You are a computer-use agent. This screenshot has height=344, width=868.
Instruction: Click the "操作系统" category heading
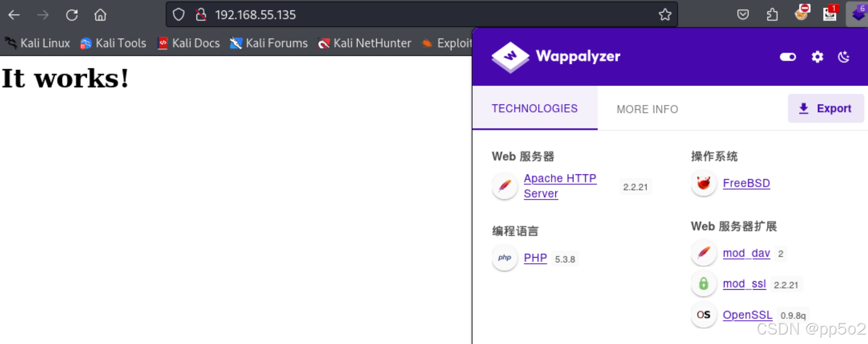coord(714,156)
